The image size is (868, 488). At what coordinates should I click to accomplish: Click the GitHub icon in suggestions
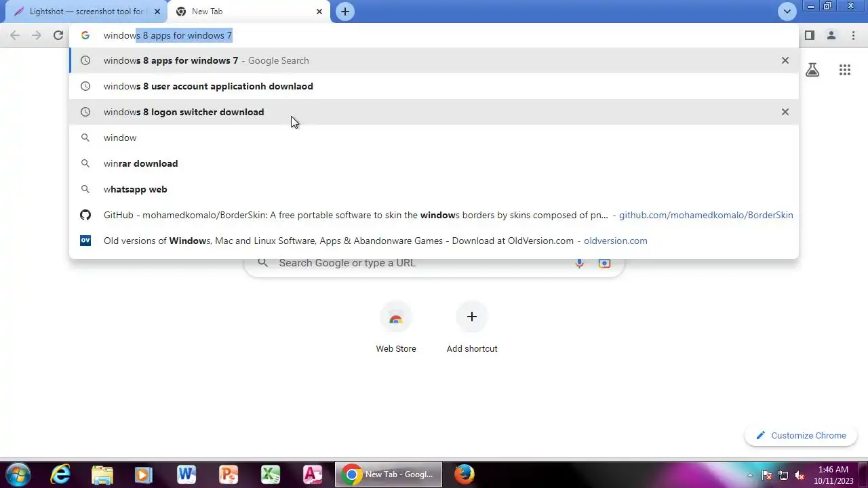pos(85,215)
